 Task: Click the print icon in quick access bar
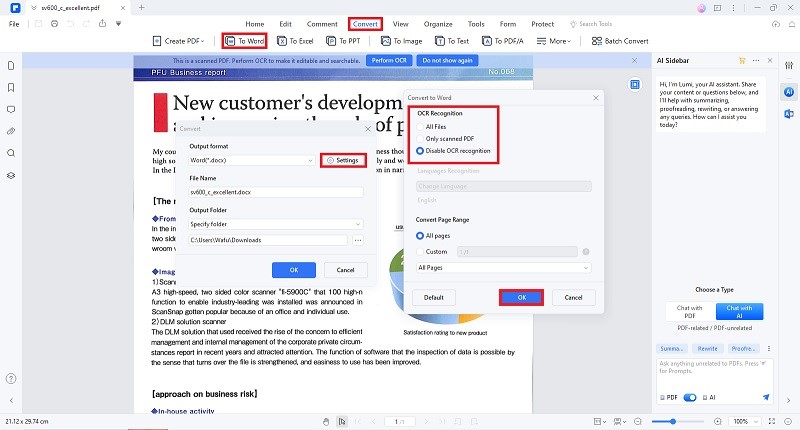(x=54, y=23)
